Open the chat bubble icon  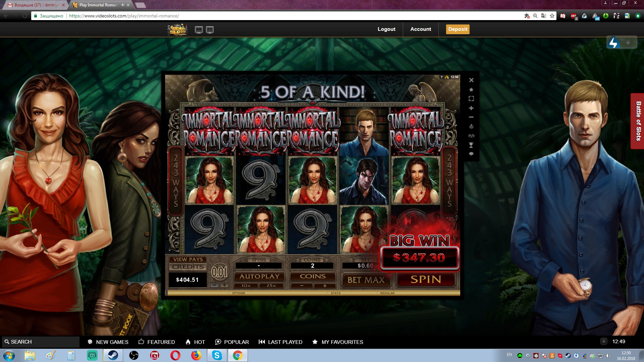click(x=471, y=154)
